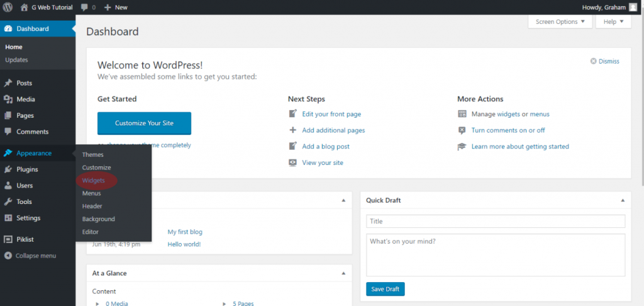
Task: Click the user avatar beside Howdy, Graham
Action: click(x=633, y=7)
